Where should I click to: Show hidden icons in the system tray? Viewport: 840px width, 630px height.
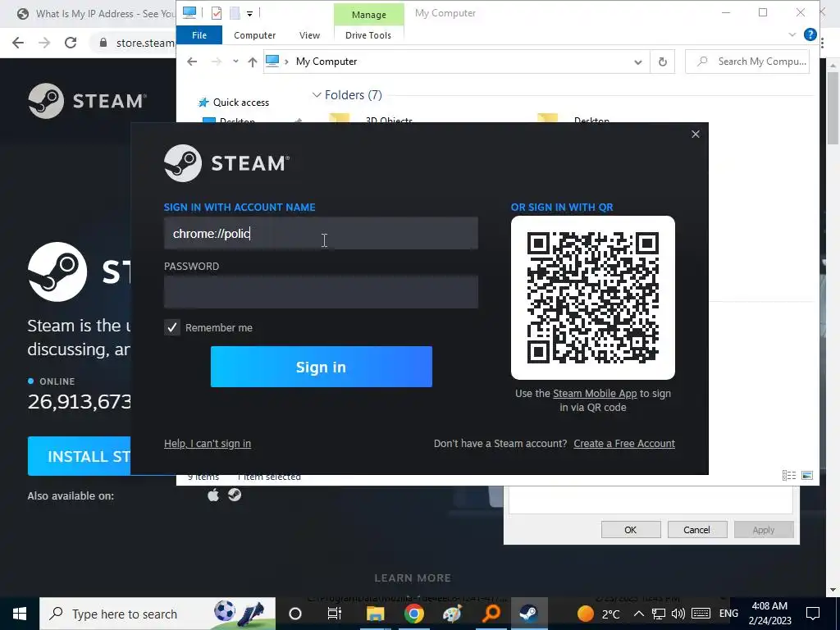638,614
